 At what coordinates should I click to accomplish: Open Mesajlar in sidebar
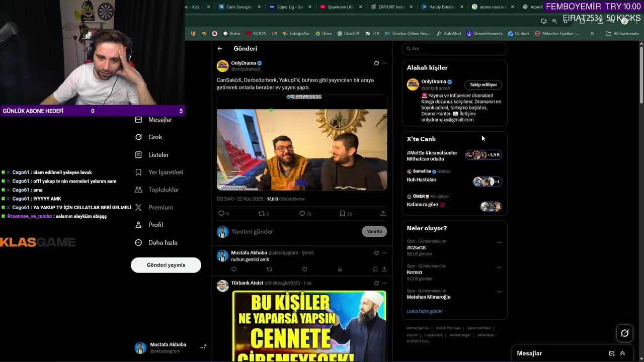pyautogui.click(x=153, y=120)
